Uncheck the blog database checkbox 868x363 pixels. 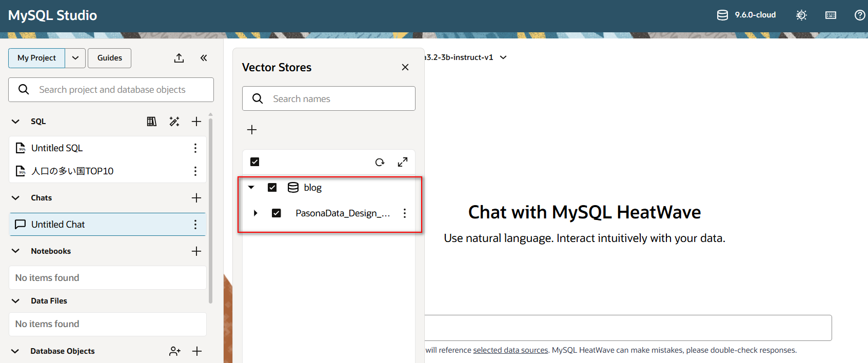[272, 188]
